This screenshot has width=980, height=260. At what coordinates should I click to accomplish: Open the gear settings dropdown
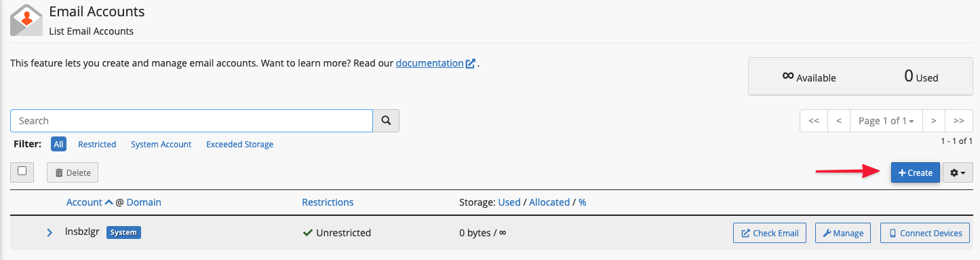(958, 173)
